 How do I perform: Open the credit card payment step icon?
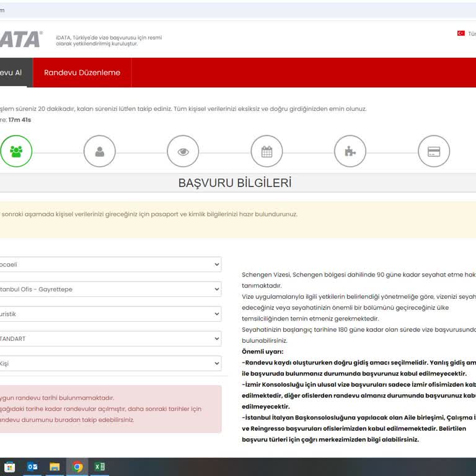[434, 151]
